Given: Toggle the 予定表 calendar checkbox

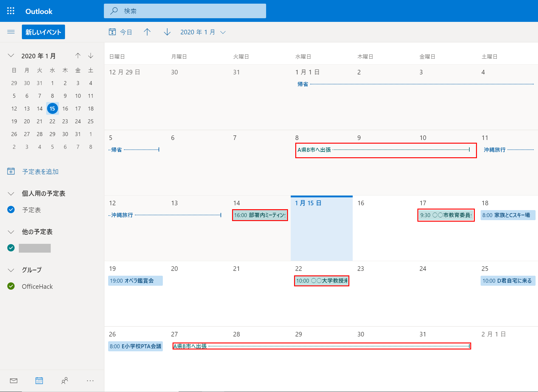Looking at the screenshot, I should 11,210.
